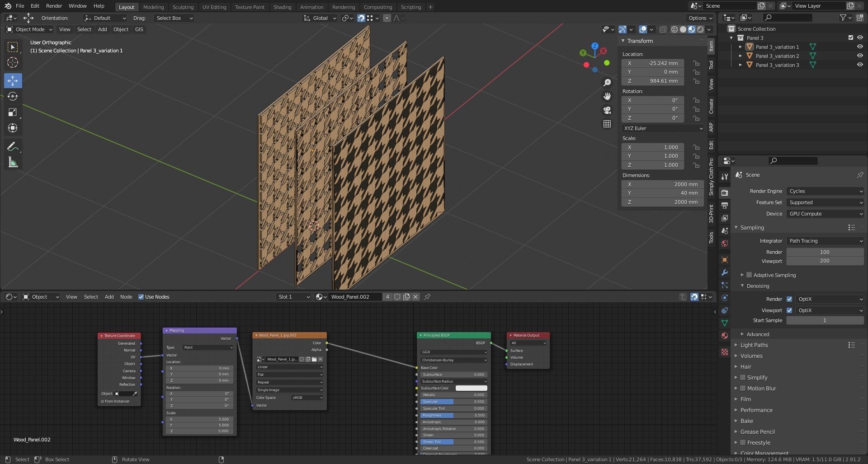This screenshot has width=868, height=464.
Task: Unlink Wood_Panel.002 material with X
Action: [415, 297]
